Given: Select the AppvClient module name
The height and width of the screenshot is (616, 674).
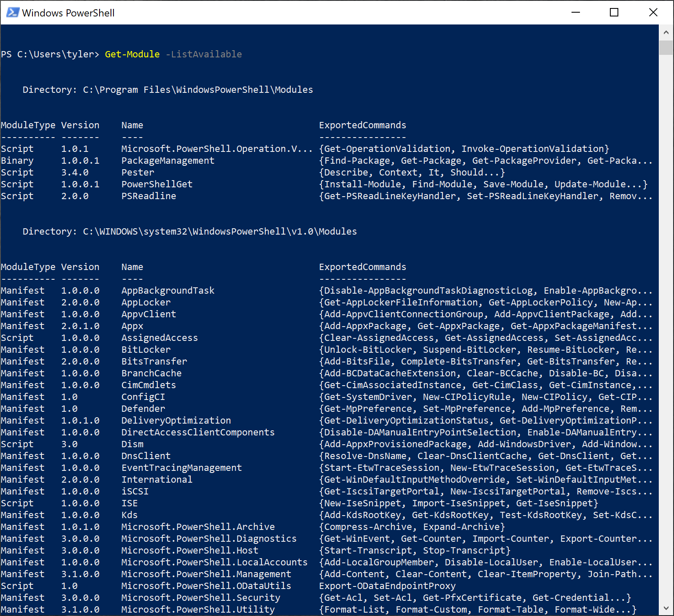Looking at the screenshot, I should (x=149, y=314).
